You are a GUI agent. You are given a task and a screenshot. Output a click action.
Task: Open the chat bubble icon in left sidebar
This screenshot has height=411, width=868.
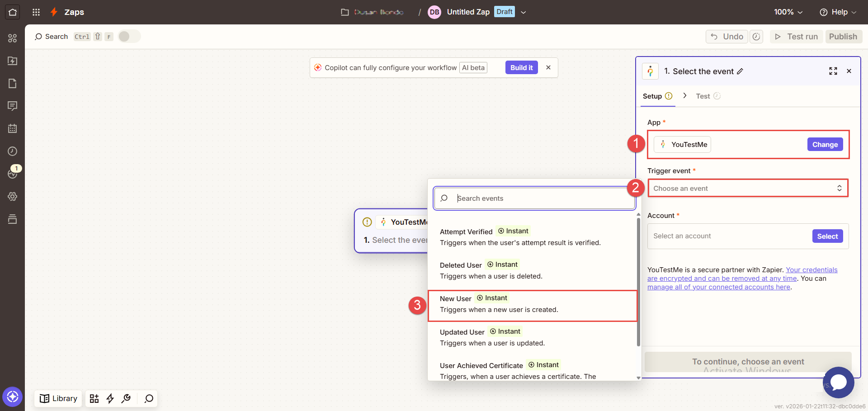click(x=12, y=106)
